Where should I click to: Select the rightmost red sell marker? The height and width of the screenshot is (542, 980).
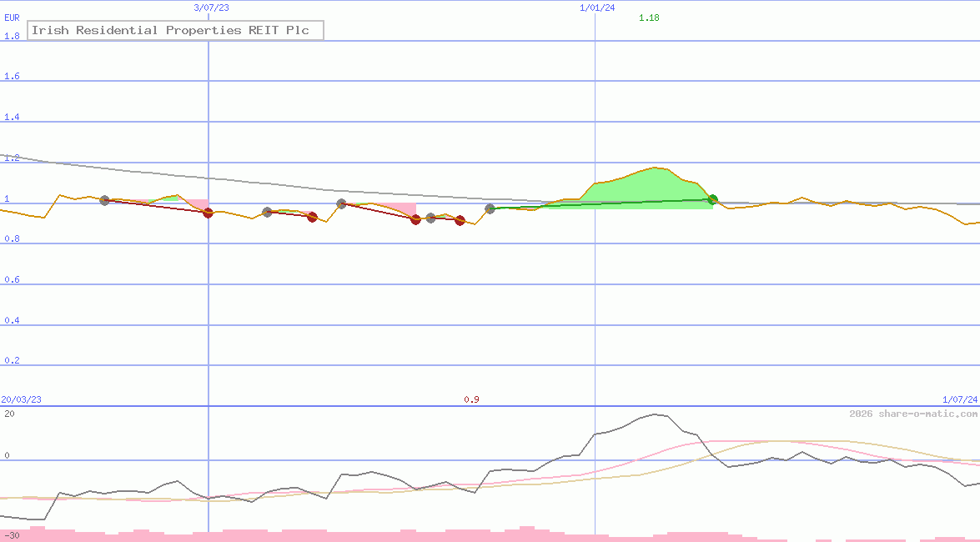(459, 221)
